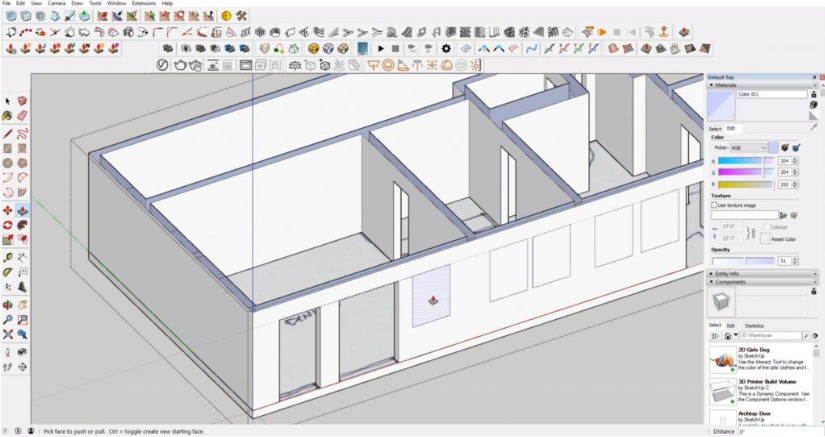Click the R value 204 stepper
Image resolution: width=825 pixels, height=437 pixels.
(795, 161)
